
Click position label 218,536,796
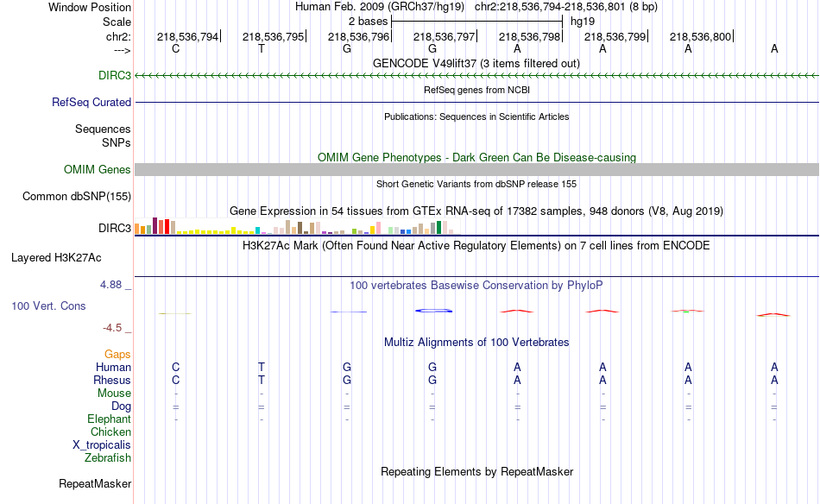[359, 36]
